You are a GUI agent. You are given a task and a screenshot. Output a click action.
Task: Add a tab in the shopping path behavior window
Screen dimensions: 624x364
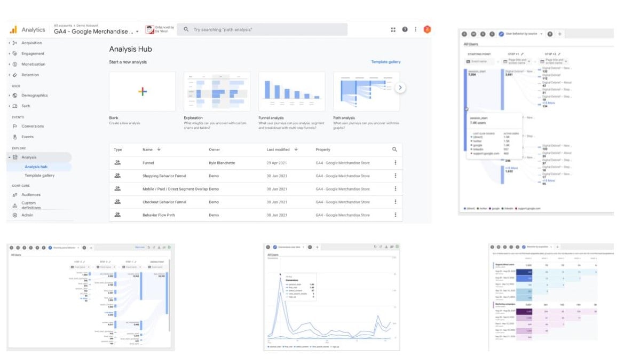[x=91, y=248]
